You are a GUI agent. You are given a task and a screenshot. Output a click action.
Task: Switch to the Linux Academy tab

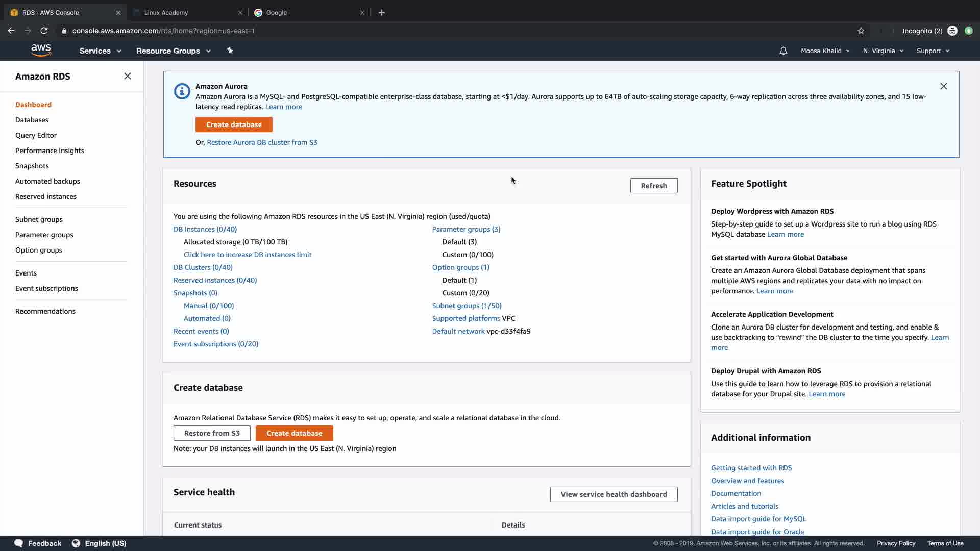point(166,13)
